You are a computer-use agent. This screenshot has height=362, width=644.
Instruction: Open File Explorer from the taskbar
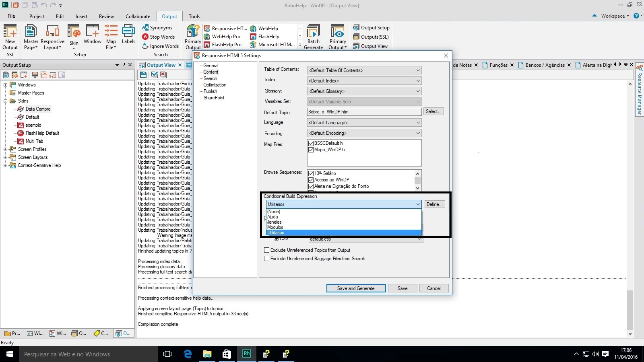[x=207, y=354]
